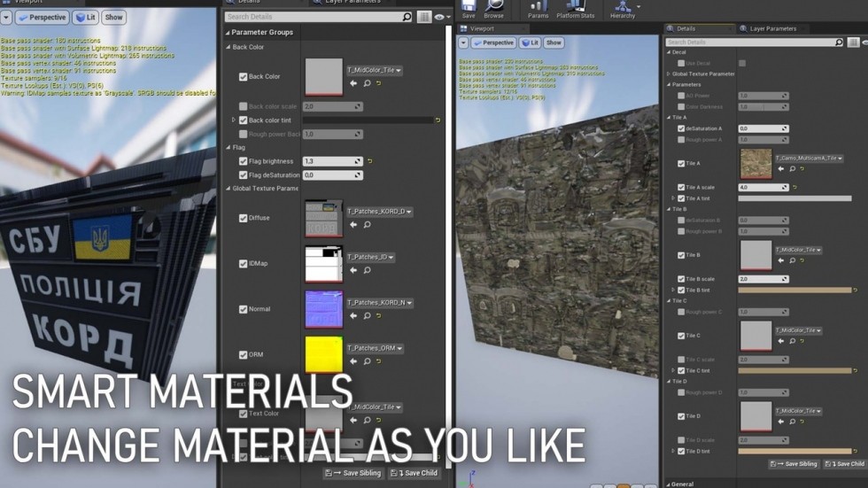Reset the Normal texture to default
The height and width of the screenshot is (488, 868).
pyautogui.click(x=379, y=316)
